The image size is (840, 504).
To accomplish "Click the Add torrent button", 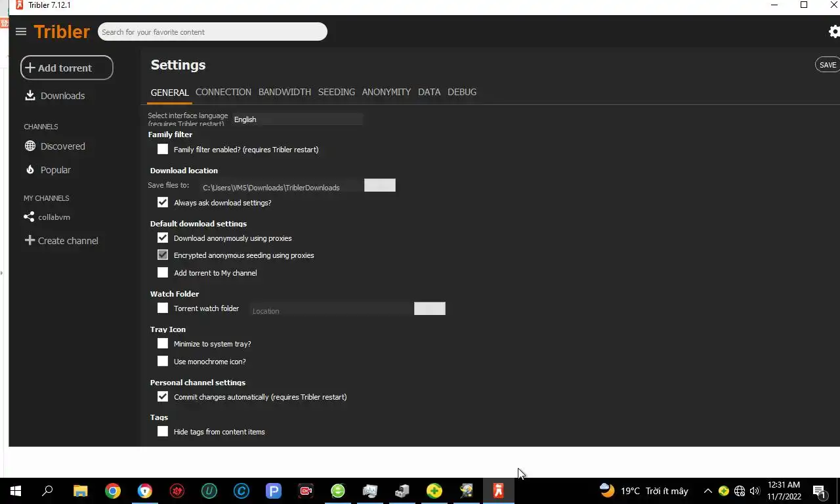I will click(x=67, y=68).
